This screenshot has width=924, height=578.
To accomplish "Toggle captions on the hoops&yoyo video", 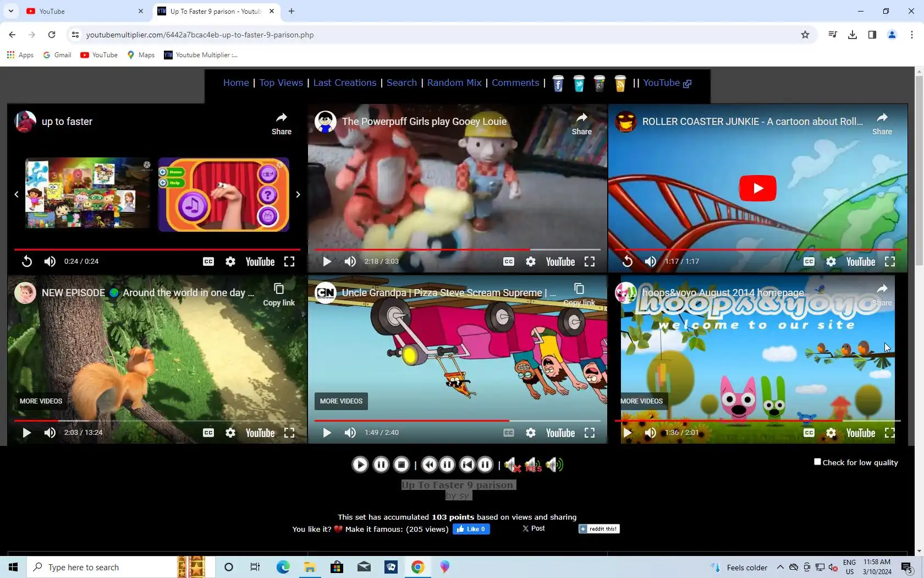I will click(809, 433).
